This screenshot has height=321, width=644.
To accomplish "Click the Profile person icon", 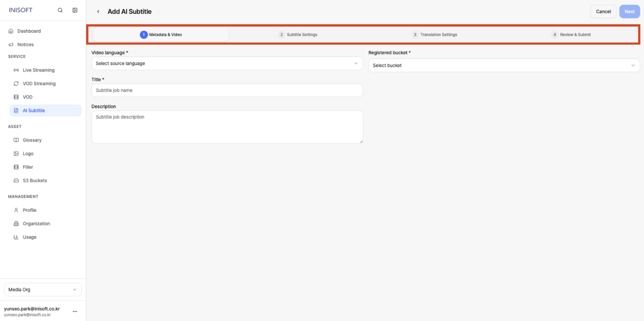I will [16, 210].
